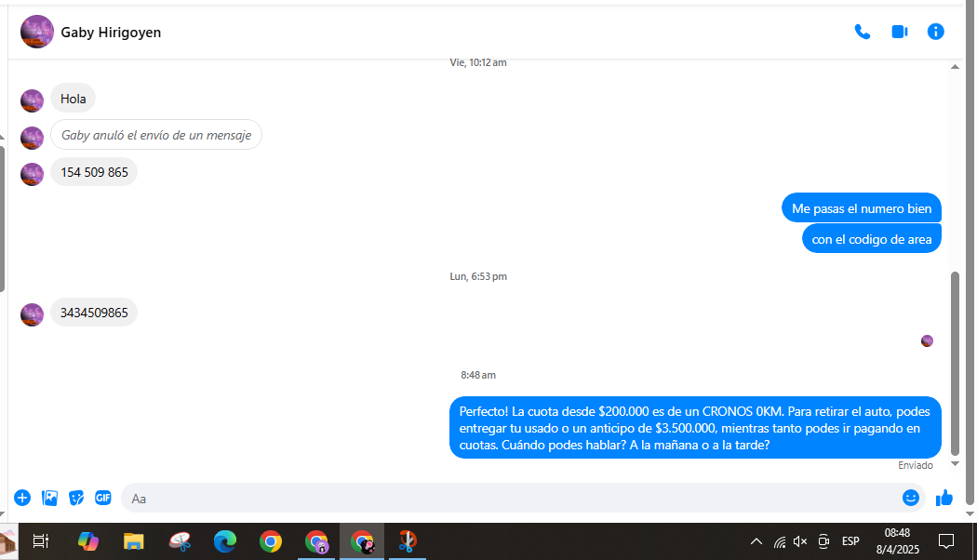
Task: Click the 'Enviado' status label
Action: click(x=916, y=465)
